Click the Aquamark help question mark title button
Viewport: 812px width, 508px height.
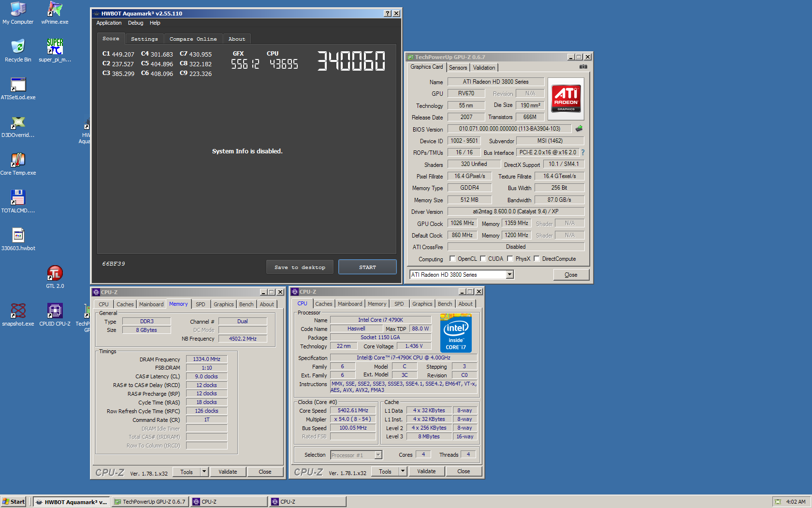point(388,14)
